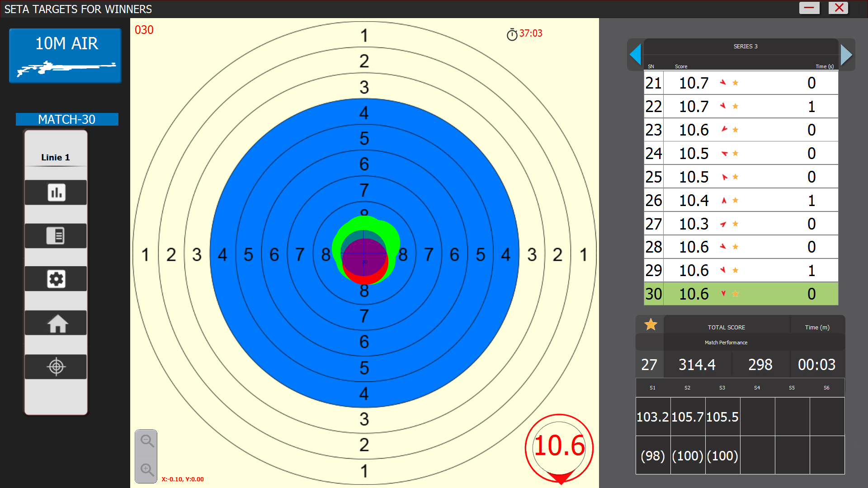Select the crosshair target icon
Image resolution: width=868 pixels, height=488 pixels.
(56, 366)
